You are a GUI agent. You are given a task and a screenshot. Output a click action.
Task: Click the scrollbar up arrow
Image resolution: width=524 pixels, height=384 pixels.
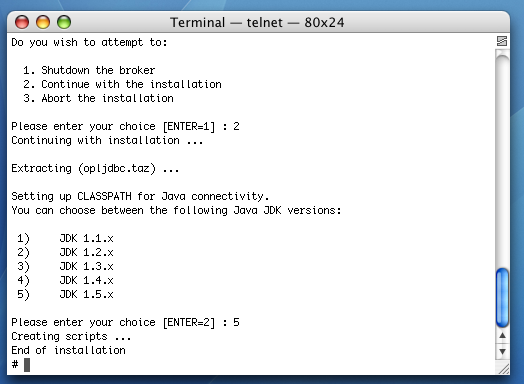click(x=502, y=335)
